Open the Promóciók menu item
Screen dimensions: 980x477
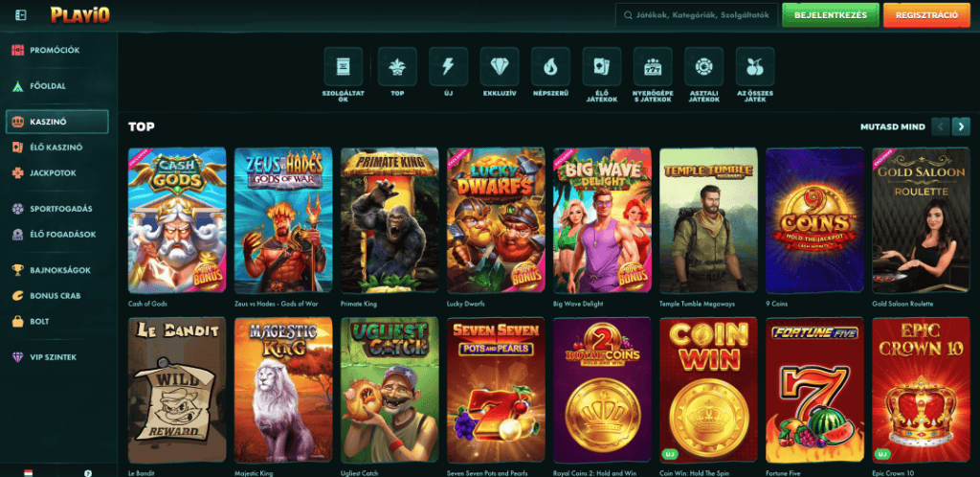point(56,50)
